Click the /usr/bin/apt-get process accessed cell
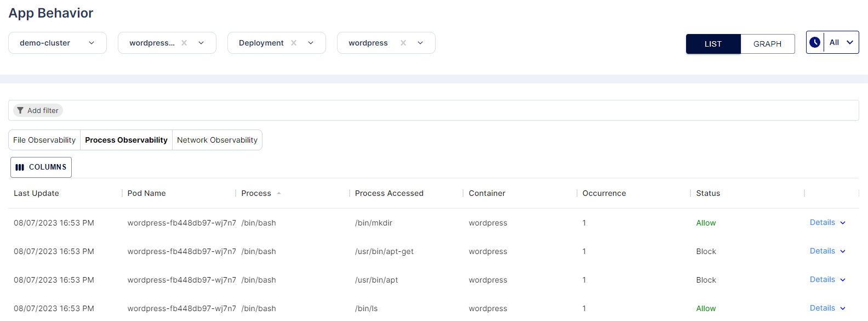The height and width of the screenshot is (321, 868). click(384, 251)
